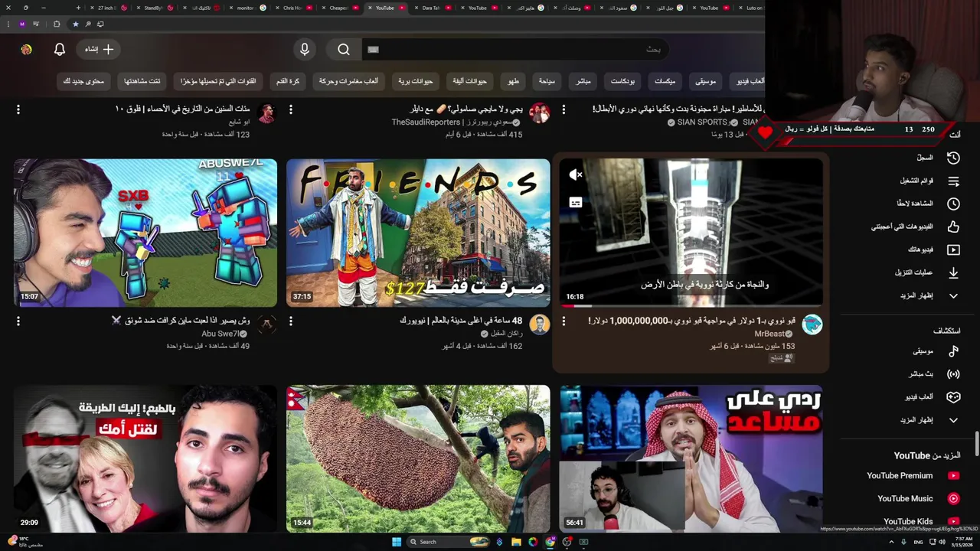Unmute the MrBeast video preview
The width and height of the screenshot is (980, 551).
pyautogui.click(x=576, y=174)
